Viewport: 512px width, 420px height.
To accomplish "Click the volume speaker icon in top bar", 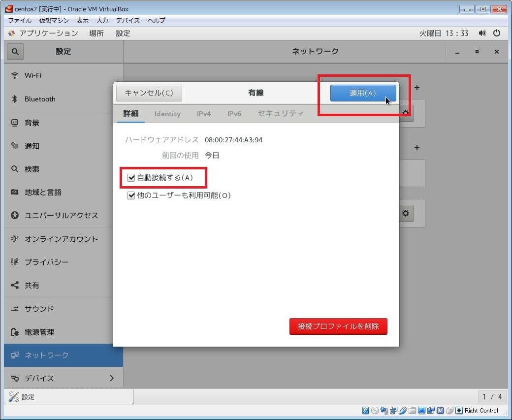I will tap(482, 33).
